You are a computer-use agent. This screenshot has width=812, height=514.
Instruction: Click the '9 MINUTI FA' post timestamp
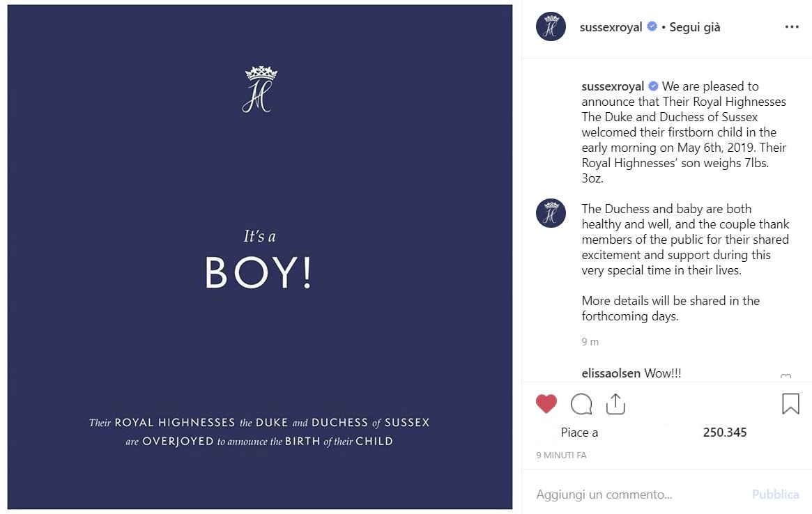point(561,455)
